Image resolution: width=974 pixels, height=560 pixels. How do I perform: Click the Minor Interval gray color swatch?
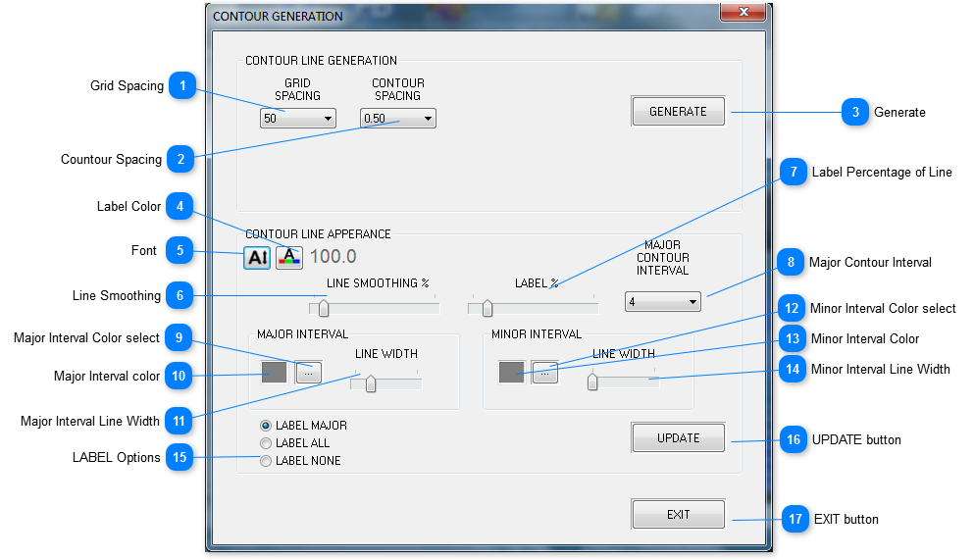[511, 373]
